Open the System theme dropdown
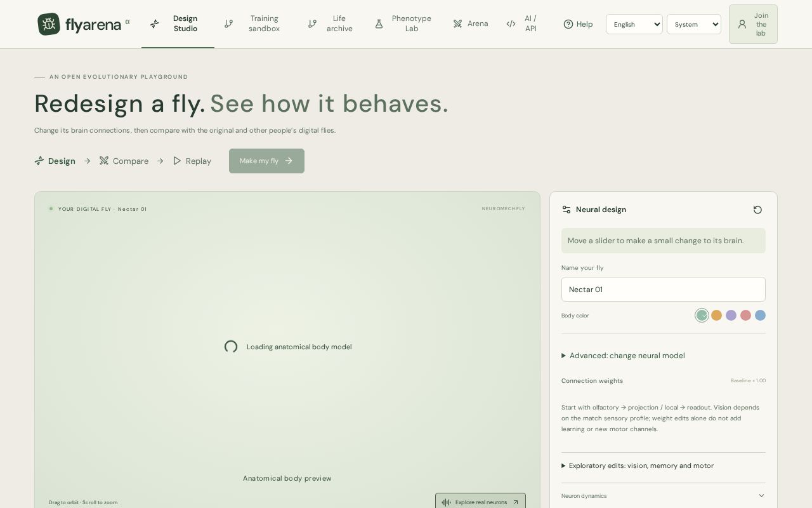812x508 pixels. [x=694, y=24]
